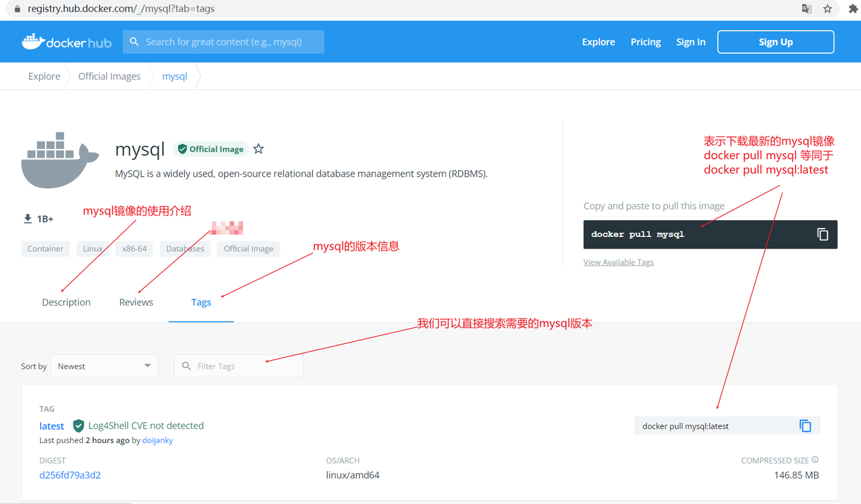Click the DIGEST column label
861x504 pixels.
53,460
